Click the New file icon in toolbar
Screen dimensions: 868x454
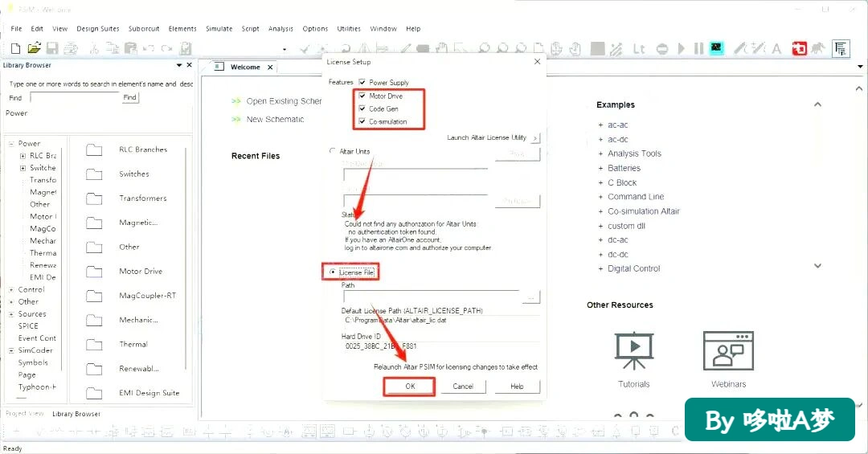coord(15,49)
